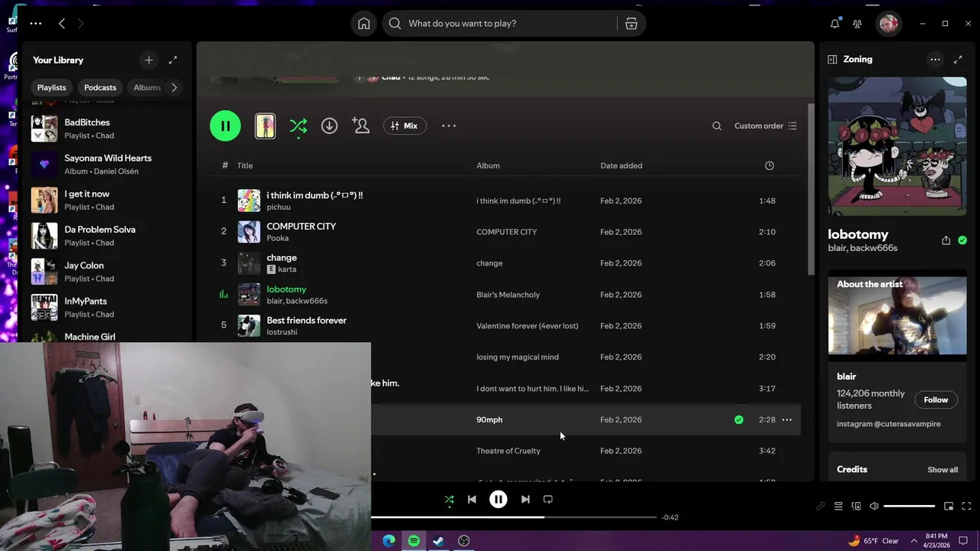This screenshot has height=551, width=980.
Task: Download the playlist
Action: coord(329,126)
